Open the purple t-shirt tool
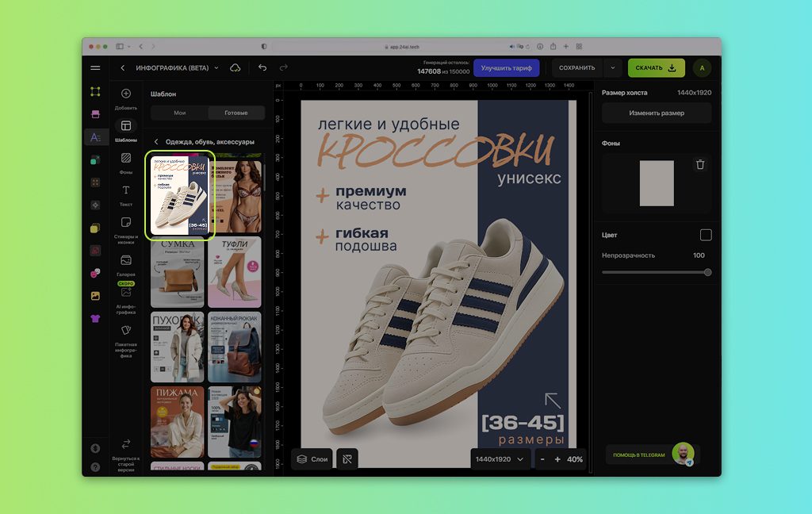 click(x=95, y=319)
